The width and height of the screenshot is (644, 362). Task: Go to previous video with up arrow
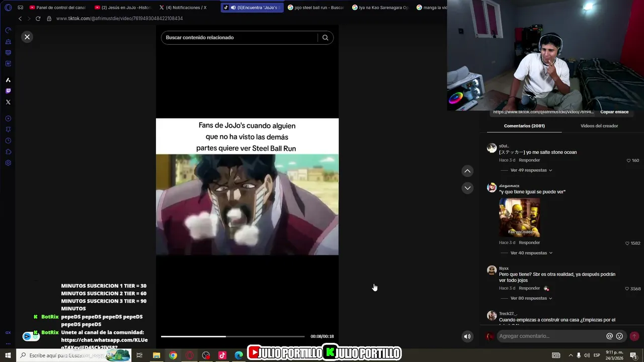pos(467,171)
